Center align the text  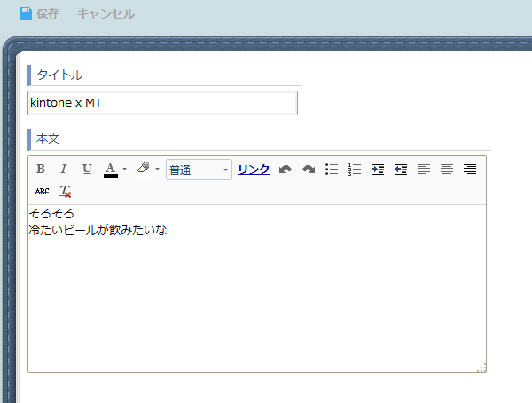447,169
